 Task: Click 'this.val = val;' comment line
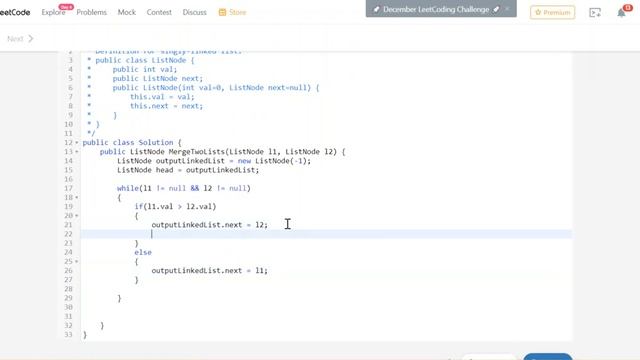(x=162, y=97)
